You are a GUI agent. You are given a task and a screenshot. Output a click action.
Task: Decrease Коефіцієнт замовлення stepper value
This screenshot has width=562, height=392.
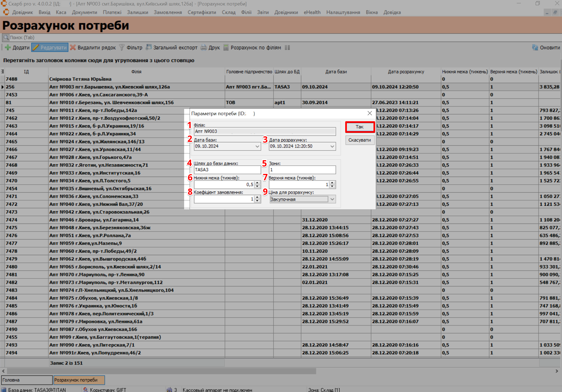(257, 201)
